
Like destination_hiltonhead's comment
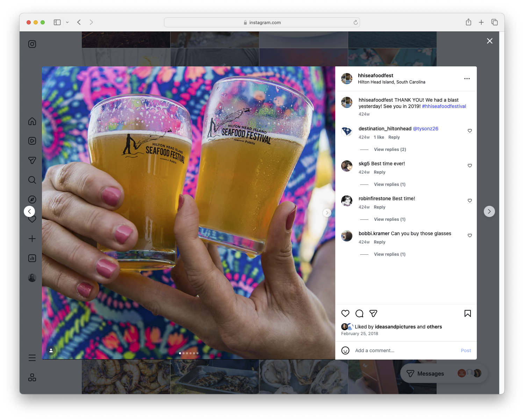[470, 131]
